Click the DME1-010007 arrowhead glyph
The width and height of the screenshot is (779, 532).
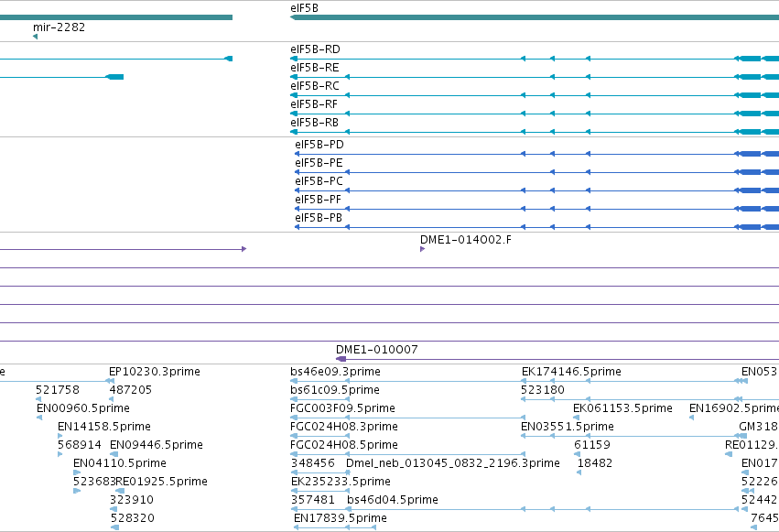[x=341, y=359]
